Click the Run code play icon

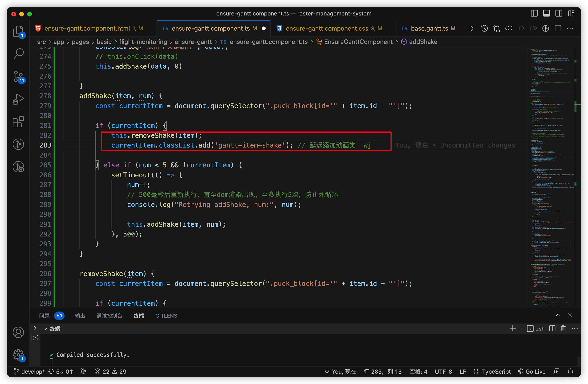[x=472, y=29]
